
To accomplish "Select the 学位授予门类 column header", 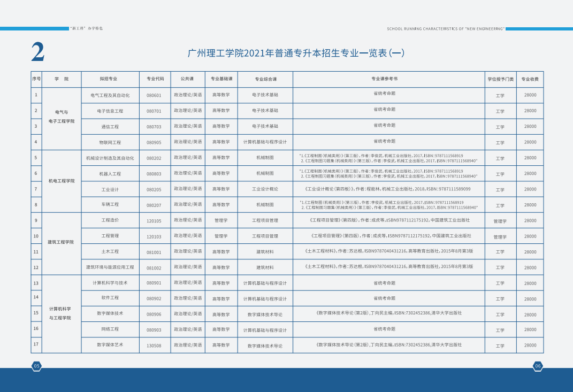I will point(501,79).
